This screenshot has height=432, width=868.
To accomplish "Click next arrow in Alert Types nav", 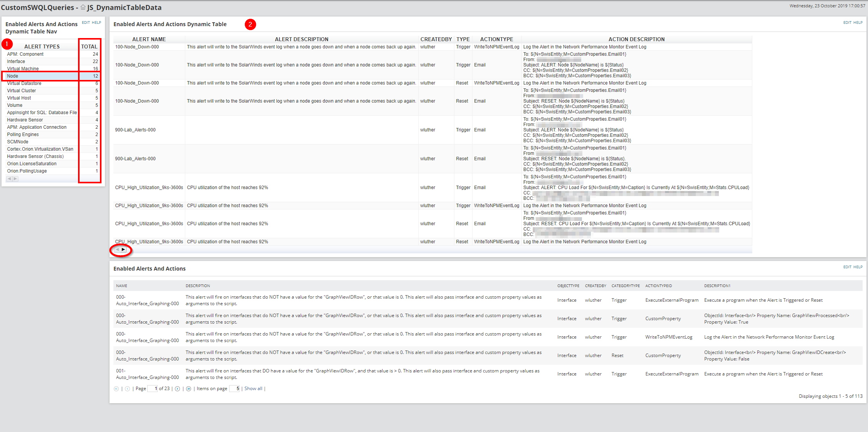I will (15, 179).
